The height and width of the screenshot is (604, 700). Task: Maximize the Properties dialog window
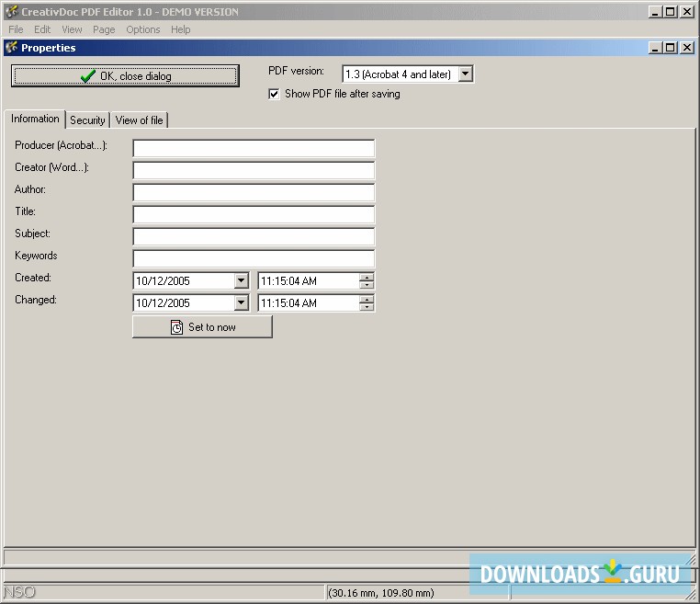tap(671, 48)
